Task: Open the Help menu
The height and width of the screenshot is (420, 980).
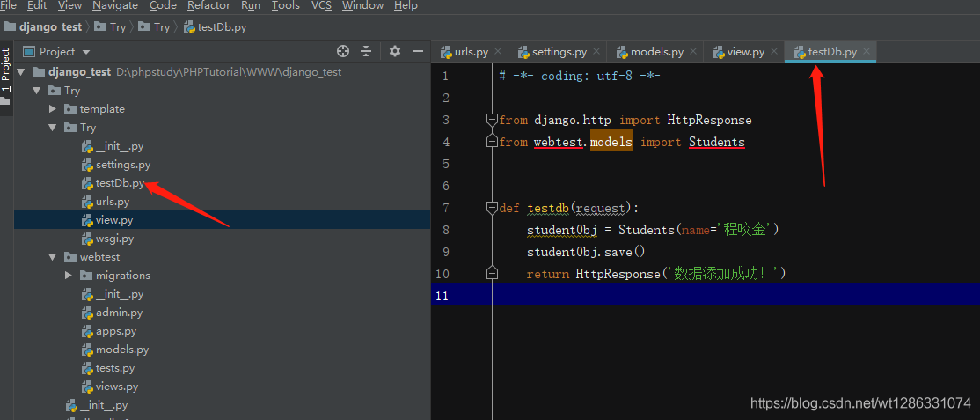Action: pyautogui.click(x=406, y=5)
